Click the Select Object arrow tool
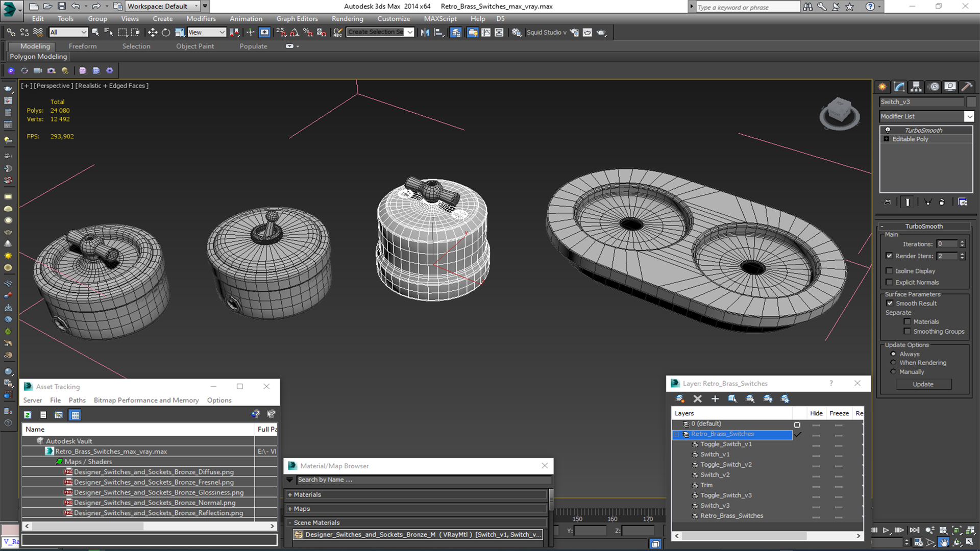The height and width of the screenshot is (551, 980). point(95,32)
